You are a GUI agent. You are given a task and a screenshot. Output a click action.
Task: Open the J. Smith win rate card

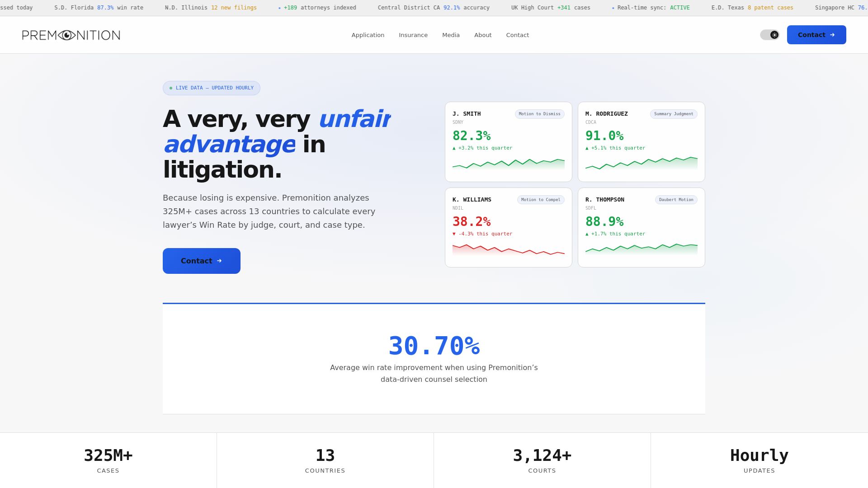(x=508, y=142)
